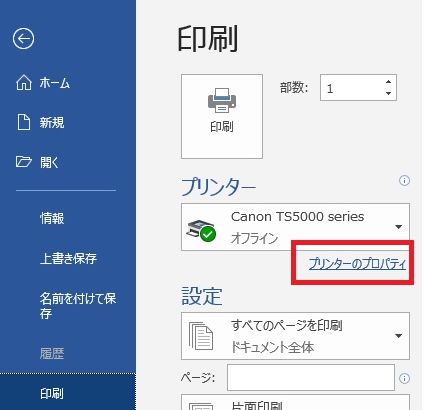This screenshot has width=424, height=410.
Task: Click the open folder icon
Action: (x=24, y=162)
